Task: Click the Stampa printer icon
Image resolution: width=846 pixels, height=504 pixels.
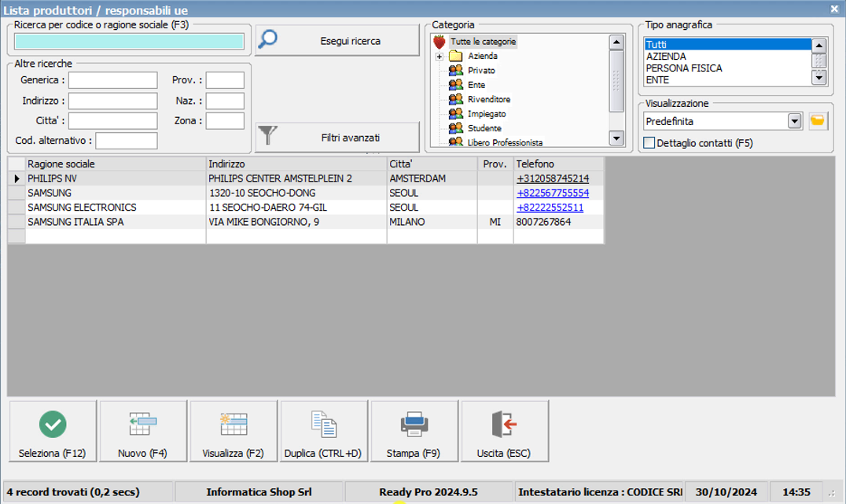Action: click(414, 424)
